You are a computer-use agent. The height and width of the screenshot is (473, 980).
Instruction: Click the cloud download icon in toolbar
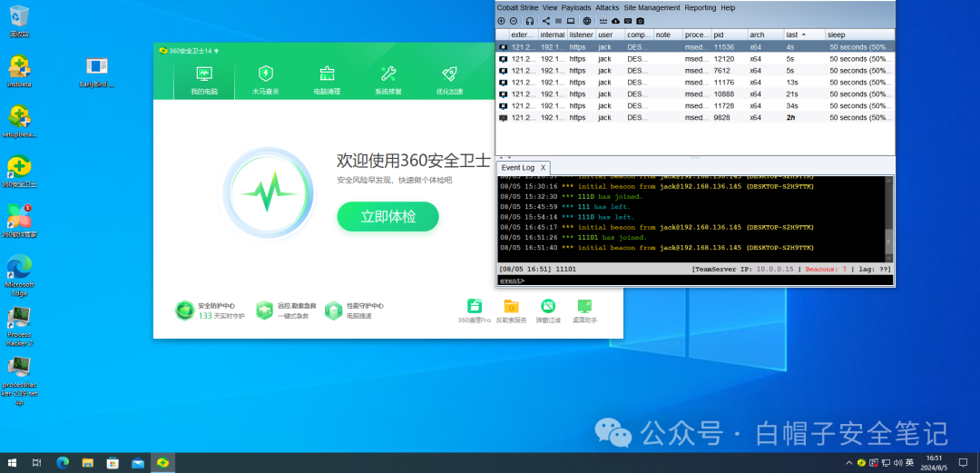[x=615, y=21]
